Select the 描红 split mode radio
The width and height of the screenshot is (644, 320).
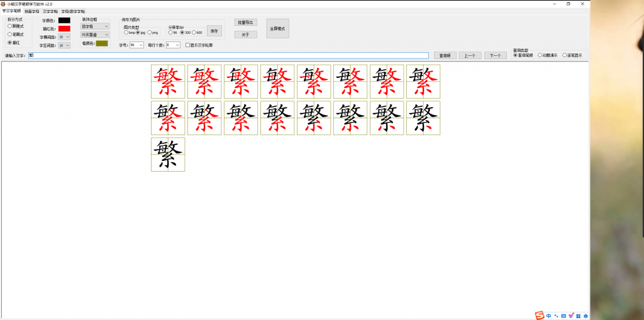click(x=14, y=42)
